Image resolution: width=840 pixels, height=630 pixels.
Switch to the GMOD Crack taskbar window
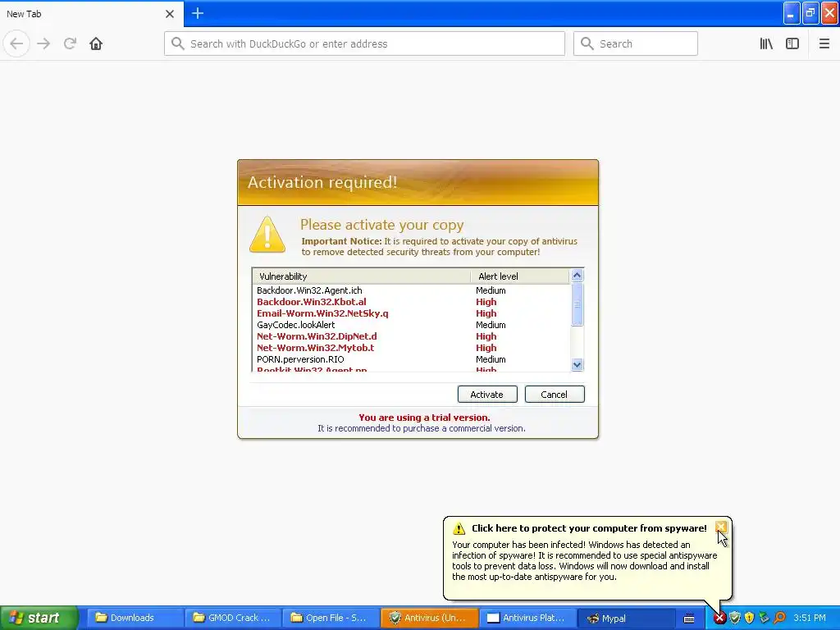tap(232, 618)
